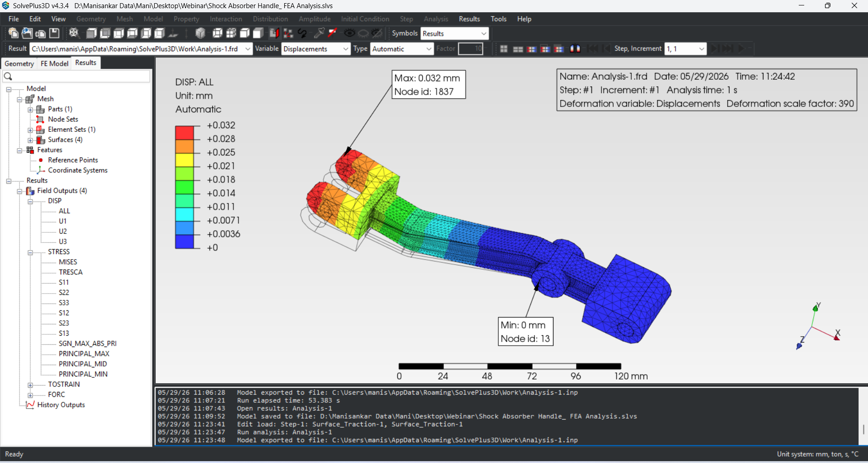Click the yellow legend swatch near +0.021

(x=185, y=160)
